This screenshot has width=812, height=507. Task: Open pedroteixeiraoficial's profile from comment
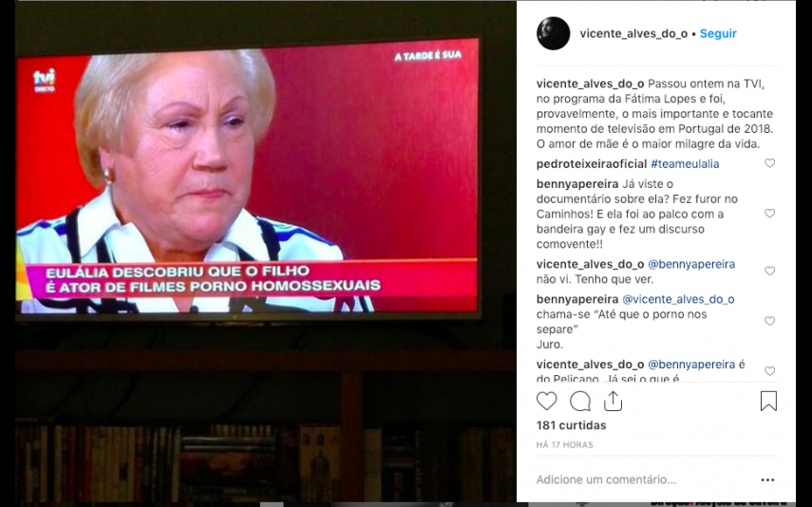[x=592, y=164]
